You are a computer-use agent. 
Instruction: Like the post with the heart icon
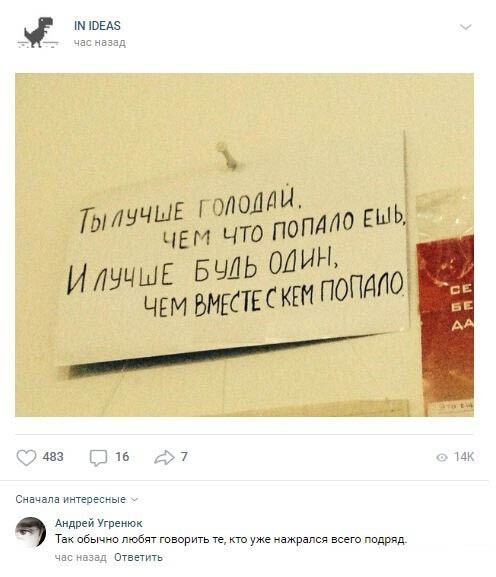pos(26,457)
